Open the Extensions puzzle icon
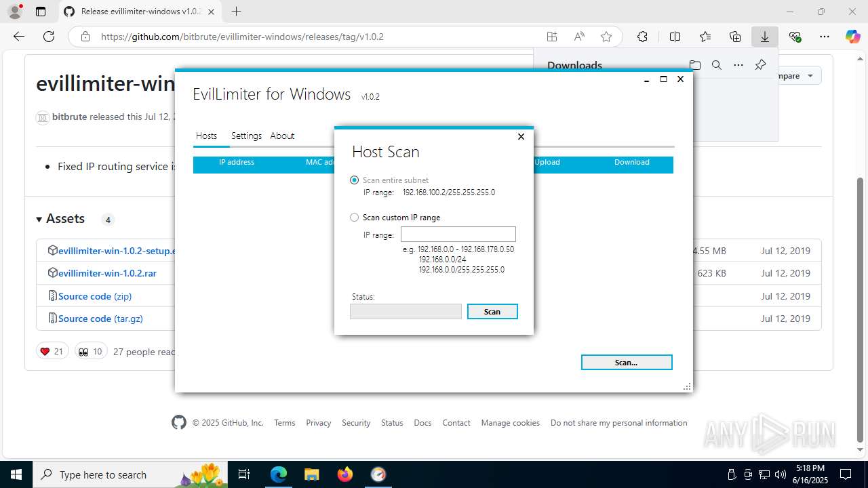This screenshot has height=488, width=868. click(642, 37)
